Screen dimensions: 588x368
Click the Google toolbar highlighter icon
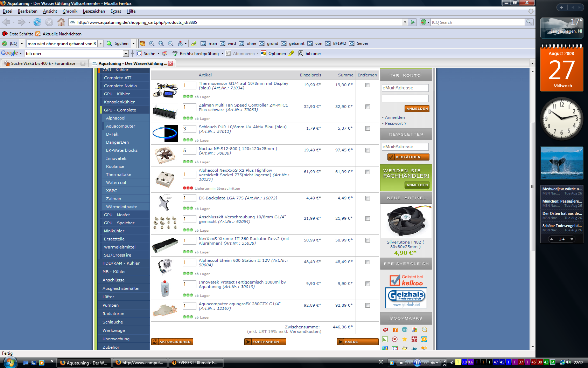pos(291,53)
